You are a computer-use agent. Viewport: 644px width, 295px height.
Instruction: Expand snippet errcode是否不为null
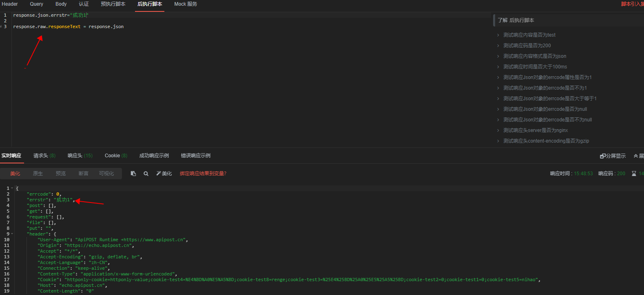pyautogui.click(x=548, y=120)
